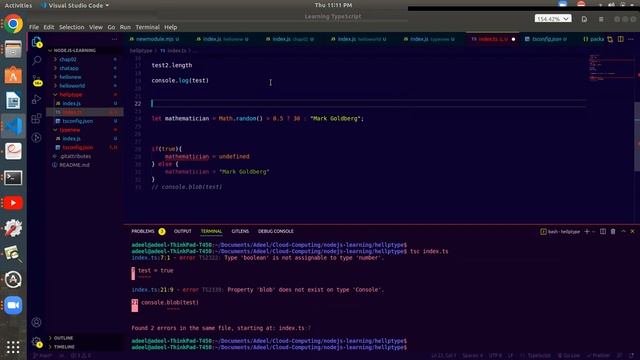
Task: Open the Run menu
Action: click(x=125, y=27)
